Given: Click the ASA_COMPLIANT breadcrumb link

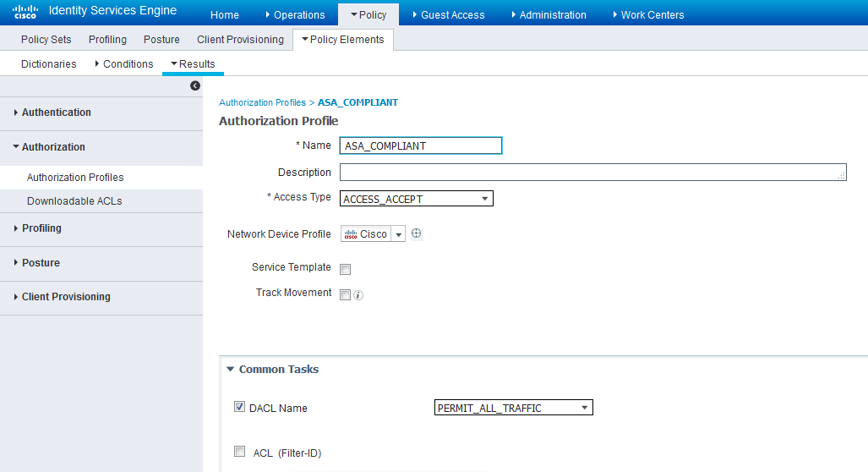Looking at the screenshot, I should (x=358, y=102).
